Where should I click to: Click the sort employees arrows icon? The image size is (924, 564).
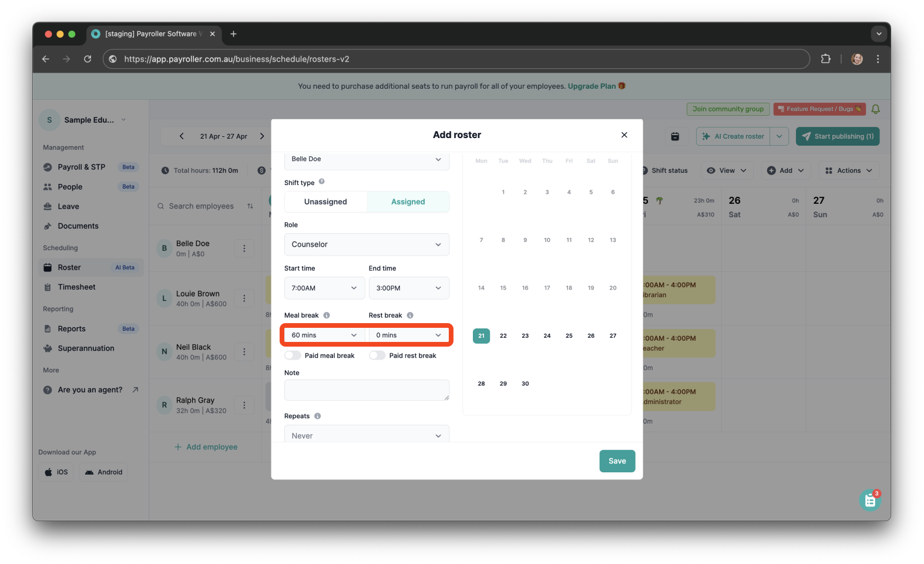tap(250, 206)
